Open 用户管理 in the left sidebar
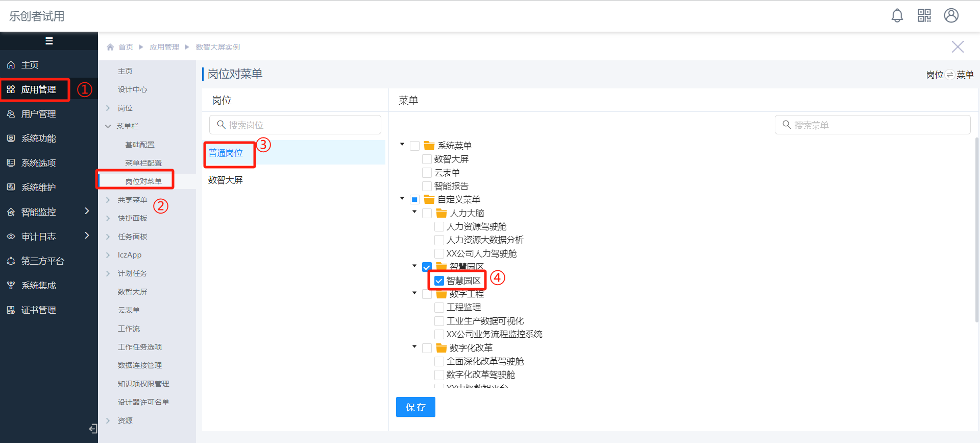Image resolution: width=980 pixels, height=443 pixels. pos(38,114)
